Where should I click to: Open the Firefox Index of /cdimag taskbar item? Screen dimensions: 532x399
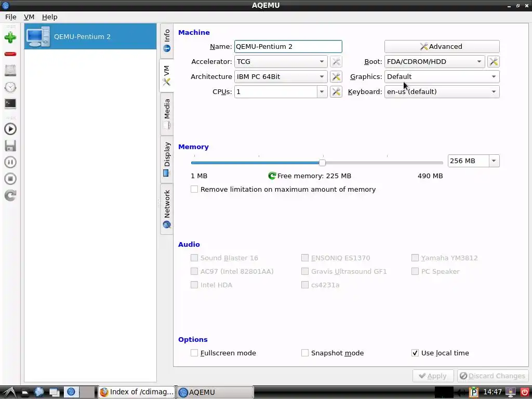[137, 392]
